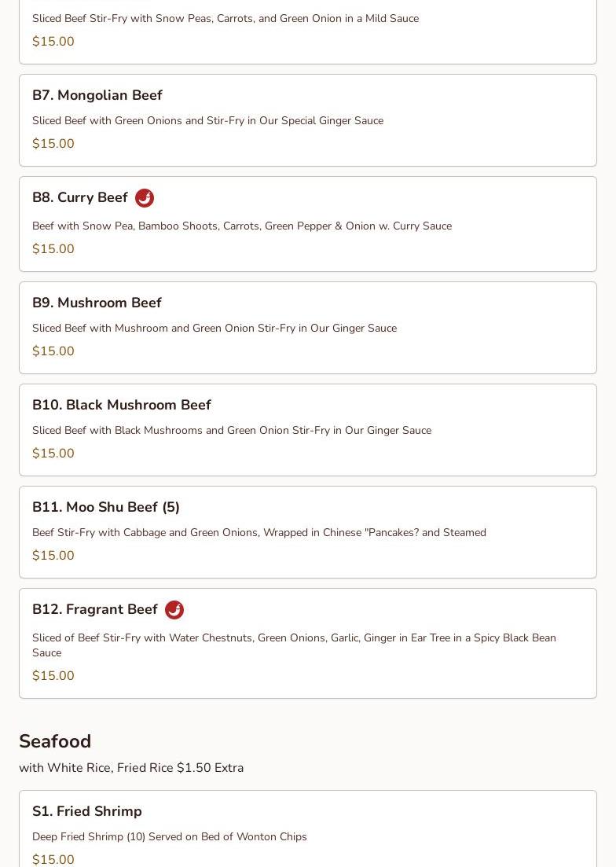
Task: Click the Moo Shu Beef pancakes description
Action: click(x=259, y=532)
